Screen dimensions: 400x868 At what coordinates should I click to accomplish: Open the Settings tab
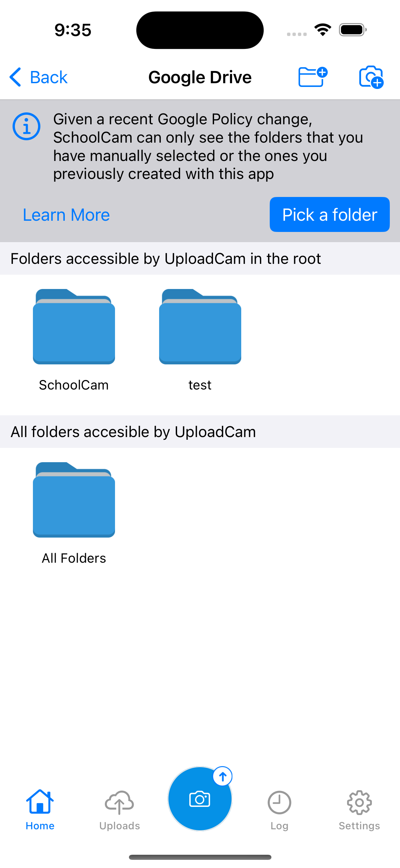click(x=359, y=810)
